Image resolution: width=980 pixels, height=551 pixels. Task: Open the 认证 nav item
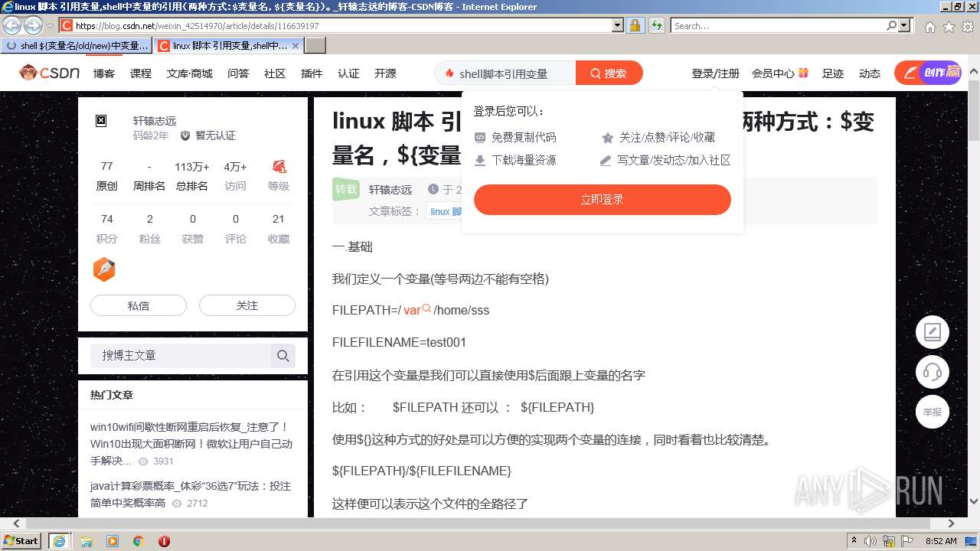point(348,73)
